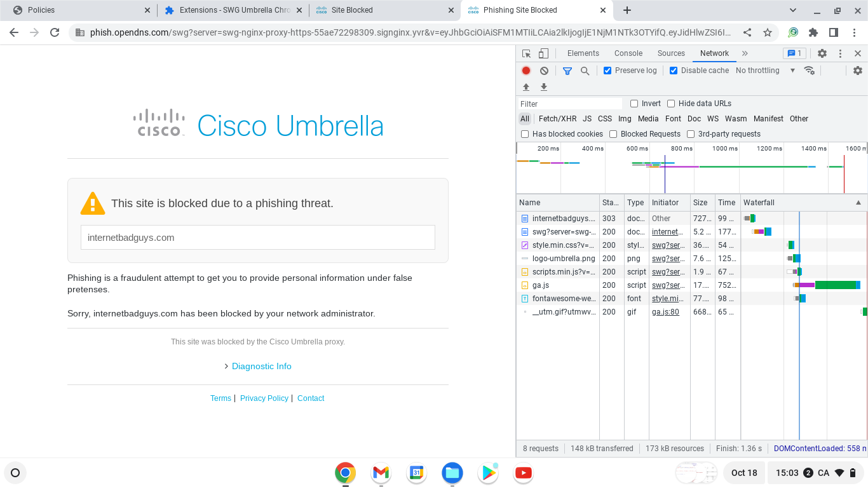This screenshot has height=488, width=868.
Task: Toggle Disable cache checkbox
Action: [674, 71]
